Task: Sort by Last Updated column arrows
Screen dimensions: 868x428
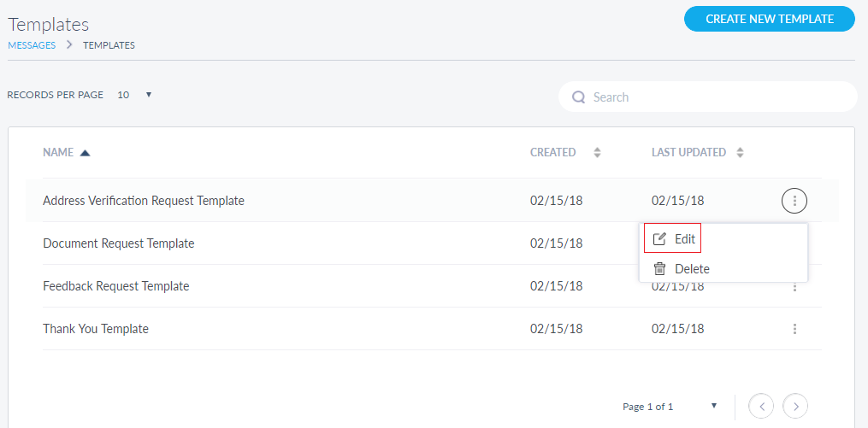Action: coord(740,153)
